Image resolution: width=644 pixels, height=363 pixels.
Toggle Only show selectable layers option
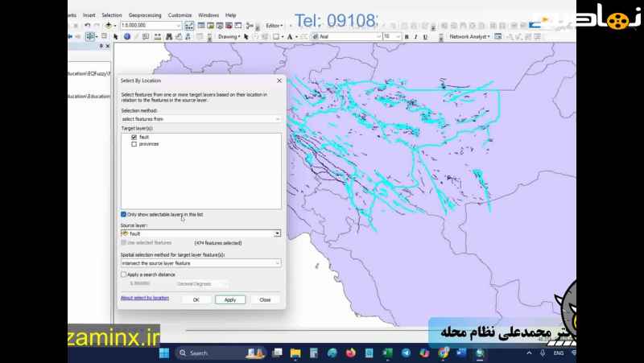[x=123, y=214]
